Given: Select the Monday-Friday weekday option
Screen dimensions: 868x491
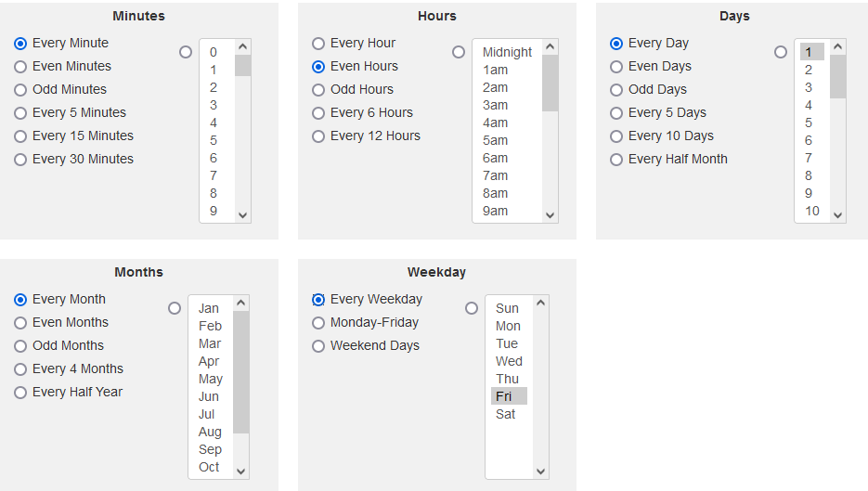Looking at the screenshot, I should (x=318, y=323).
